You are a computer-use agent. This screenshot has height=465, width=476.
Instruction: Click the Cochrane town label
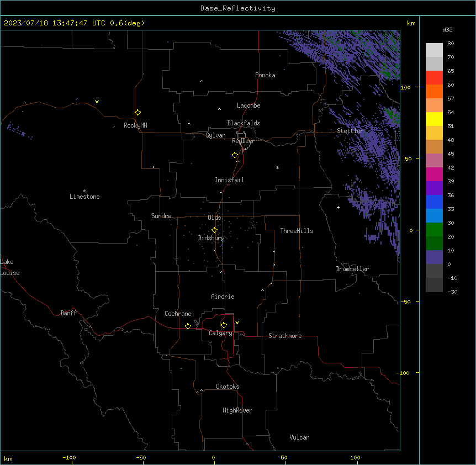pos(178,314)
